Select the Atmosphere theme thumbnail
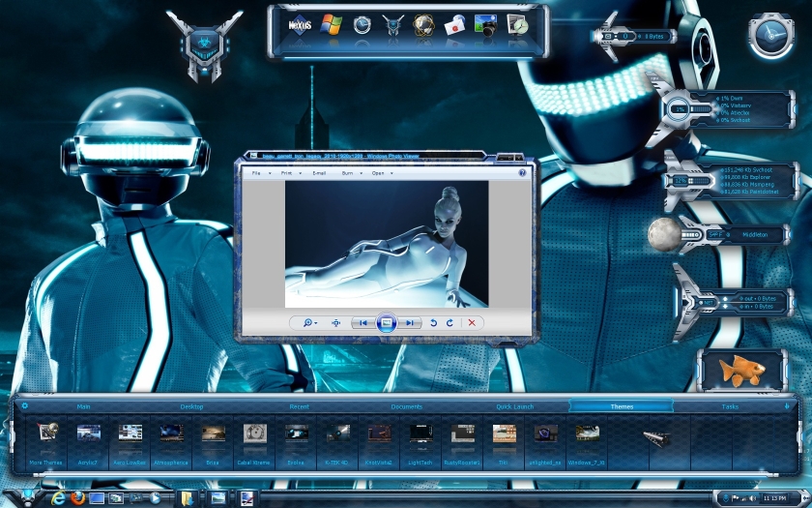This screenshot has width=812, height=508. pos(172,433)
